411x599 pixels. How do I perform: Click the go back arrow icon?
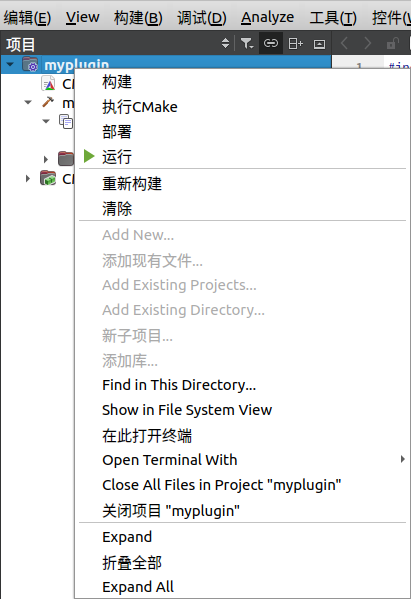click(x=344, y=43)
